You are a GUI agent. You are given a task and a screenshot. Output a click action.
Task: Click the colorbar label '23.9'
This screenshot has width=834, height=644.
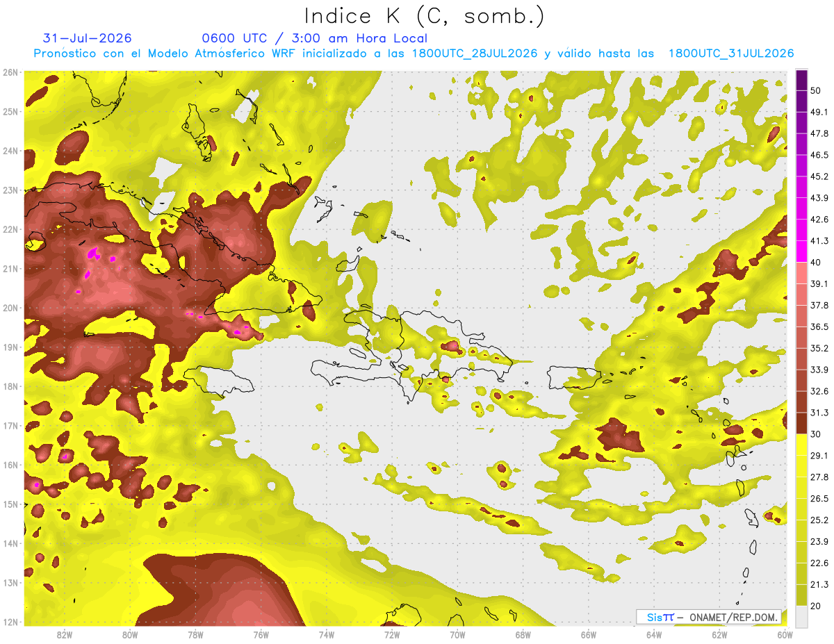(x=819, y=541)
